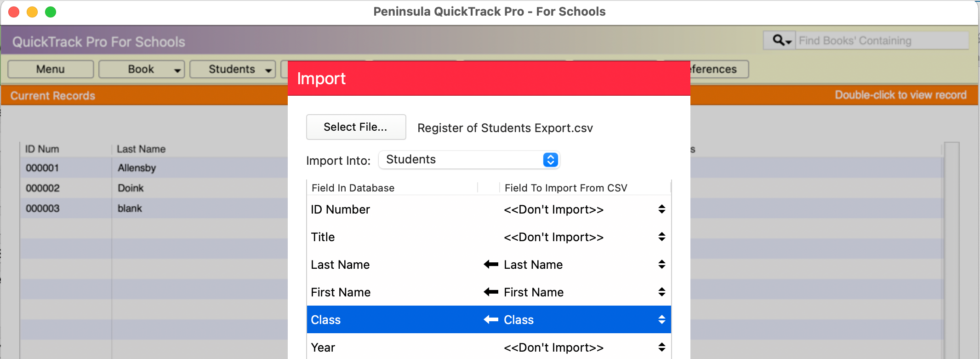Select the Year row in field list
Image resolution: width=980 pixels, height=359 pixels.
point(489,347)
